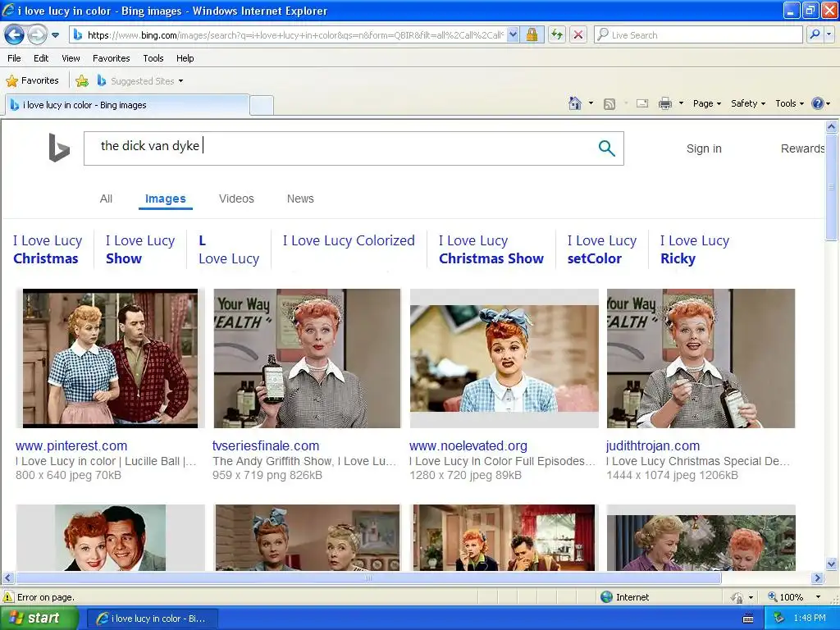
Task: Click the red Stop loading icon
Action: [578, 35]
